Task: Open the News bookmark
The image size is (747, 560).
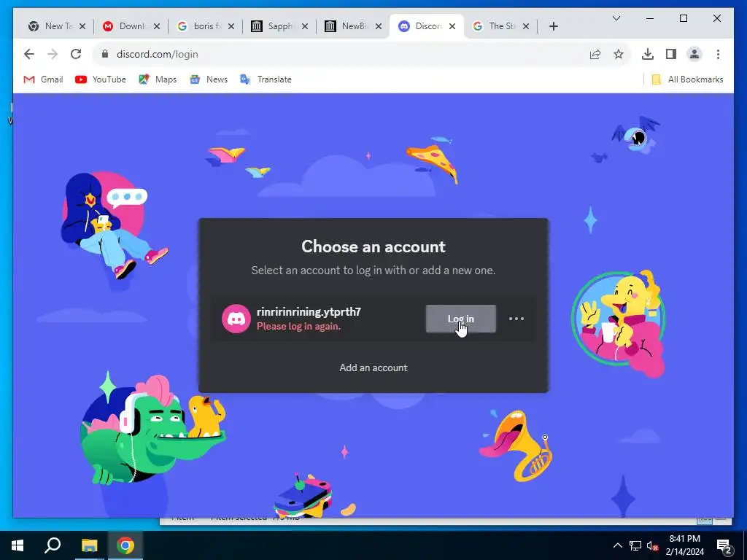Action: [209, 79]
